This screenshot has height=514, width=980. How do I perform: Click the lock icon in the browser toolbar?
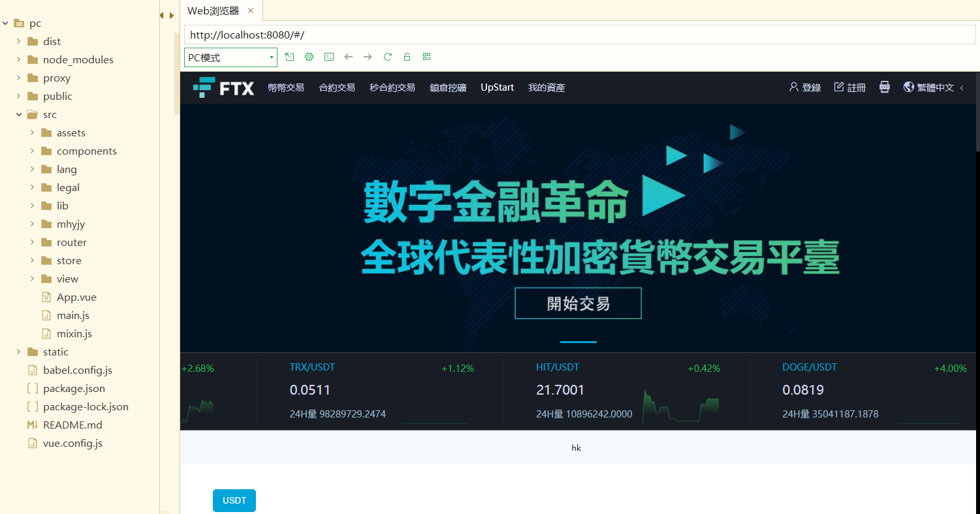click(x=407, y=57)
